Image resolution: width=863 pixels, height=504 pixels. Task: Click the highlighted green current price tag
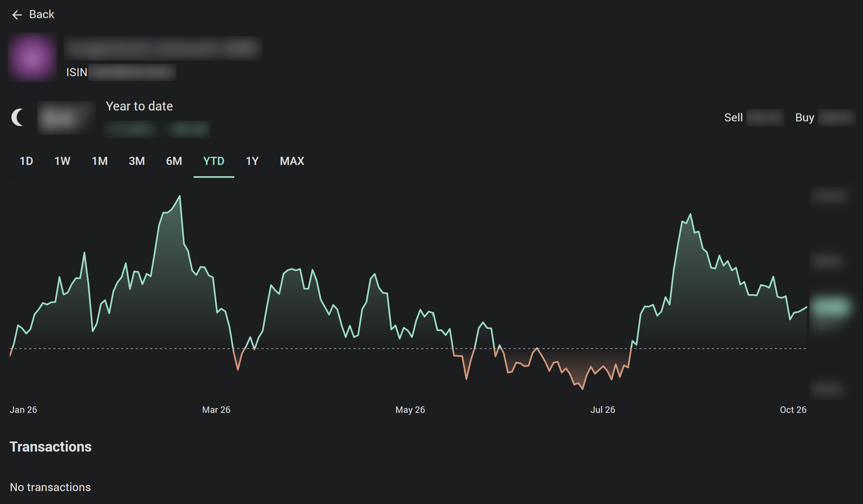831,308
